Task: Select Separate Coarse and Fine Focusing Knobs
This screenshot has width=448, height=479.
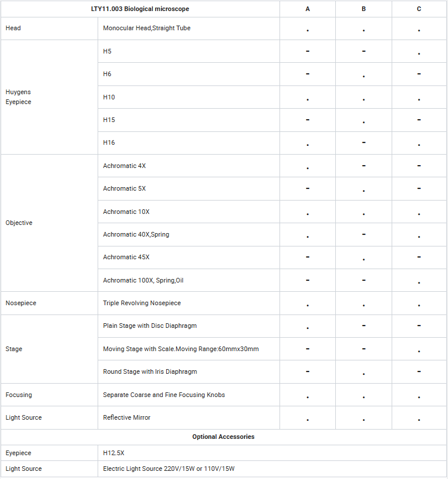Action: click(164, 395)
